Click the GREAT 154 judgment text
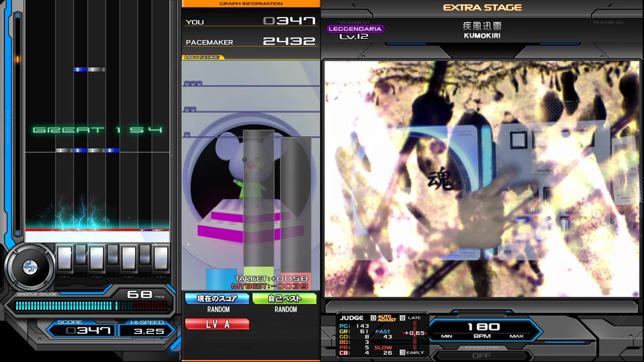 [98, 130]
